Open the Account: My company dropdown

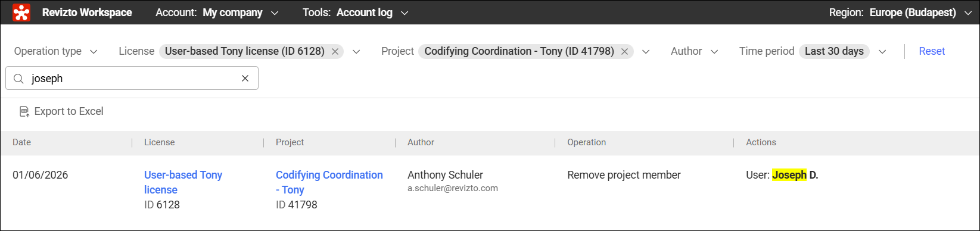(x=217, y=13)
